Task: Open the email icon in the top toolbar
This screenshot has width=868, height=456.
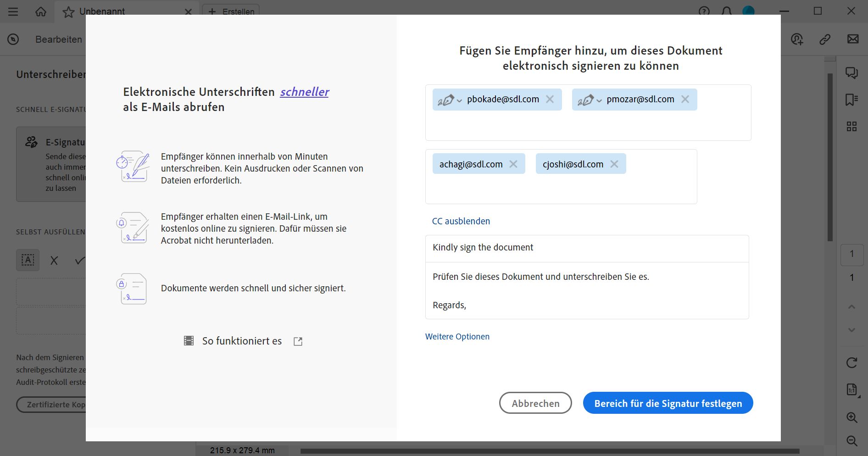Action: click(853, 39)
